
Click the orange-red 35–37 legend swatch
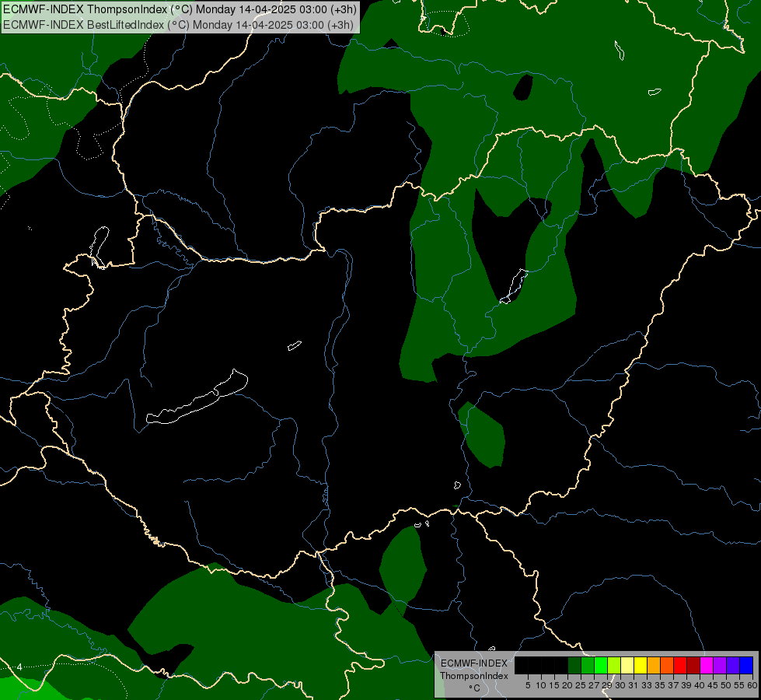pos(667,665)
